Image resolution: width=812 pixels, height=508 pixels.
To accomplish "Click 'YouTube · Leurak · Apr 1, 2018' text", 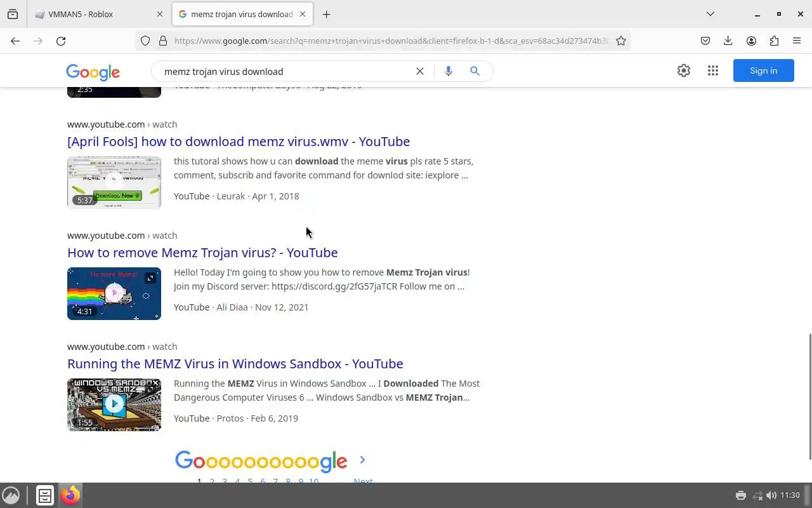I will 237,196.
